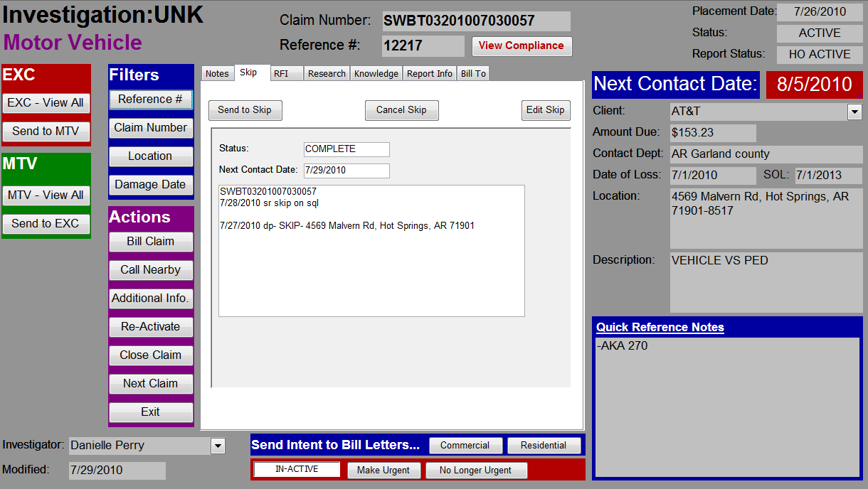The width and height of the screenshot is (868, 489).
Task: Open Edit Skip
Action: [x=546, y=110]
